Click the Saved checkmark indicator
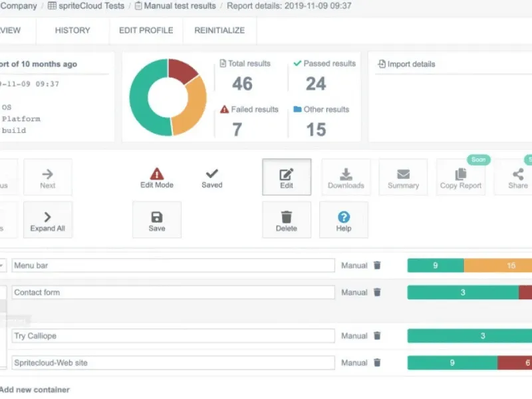Image resolution: width=532 pixels, height=399 pixels. pyautogui.click(x=211, y=178)
